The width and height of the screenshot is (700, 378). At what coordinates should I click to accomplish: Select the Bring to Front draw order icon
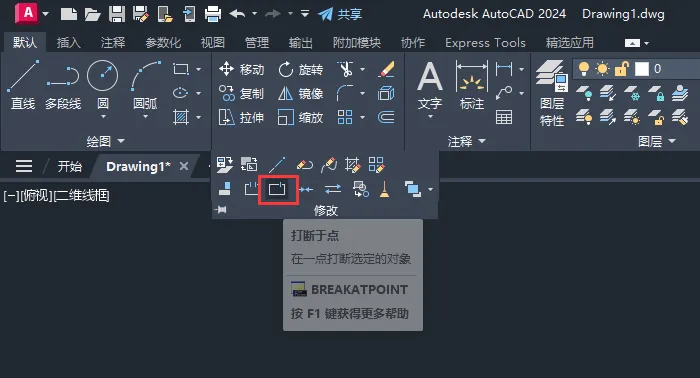pos(412,190)
